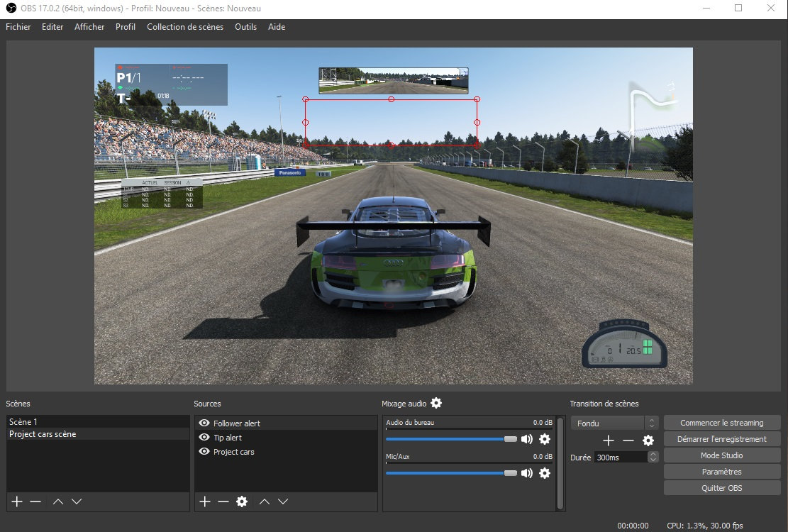Adjust the Durée 300ms stepper arrows
The height and width of the screenshot is (532, 788).
tap(653, 458)
